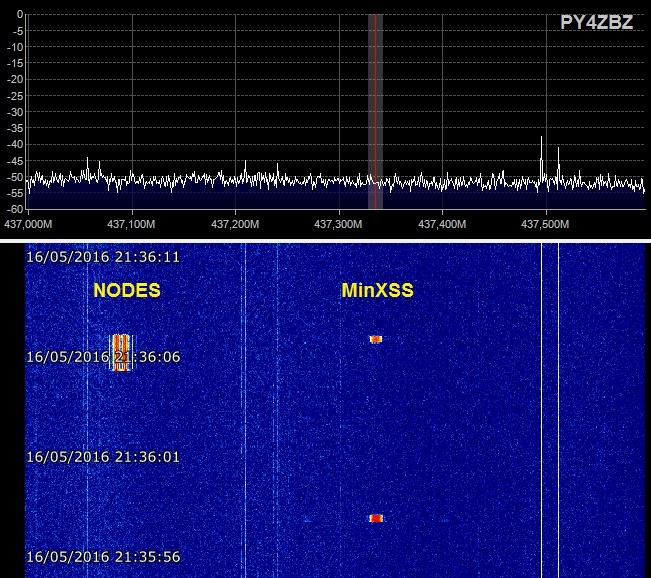Screen dimensions: 651x578
Task: Click the lower MinXSS burst in the waterfall
Action: click(x=376, y=518)
